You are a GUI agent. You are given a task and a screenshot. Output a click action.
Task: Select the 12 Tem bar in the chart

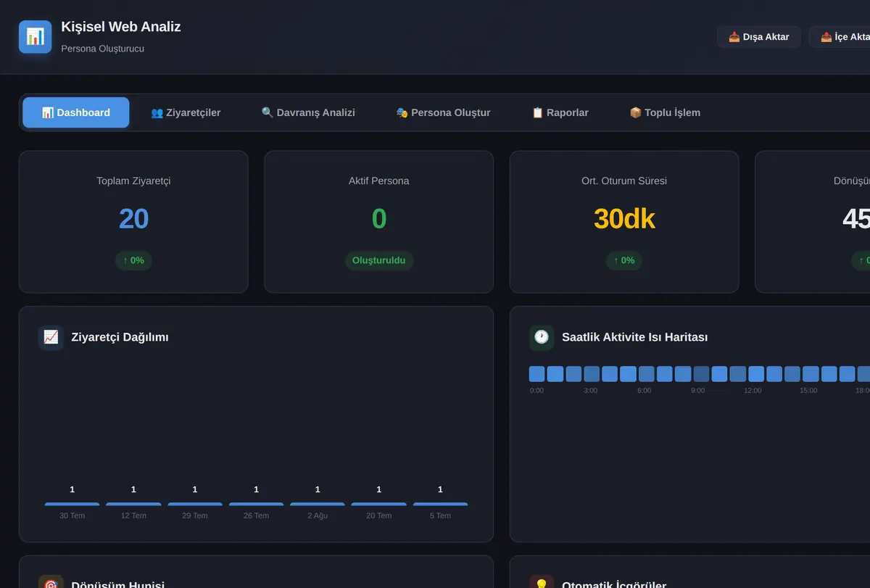tap(133, 504)
